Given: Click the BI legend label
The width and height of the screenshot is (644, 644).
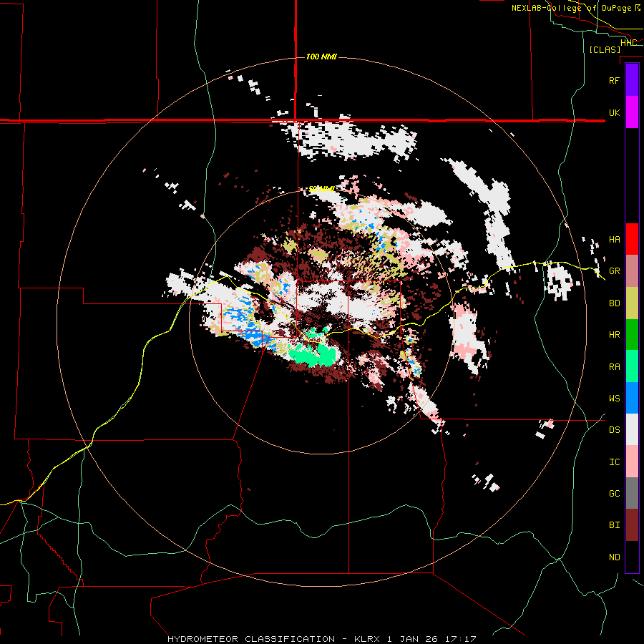Looking at the screenshot, I should coord(614,525).
